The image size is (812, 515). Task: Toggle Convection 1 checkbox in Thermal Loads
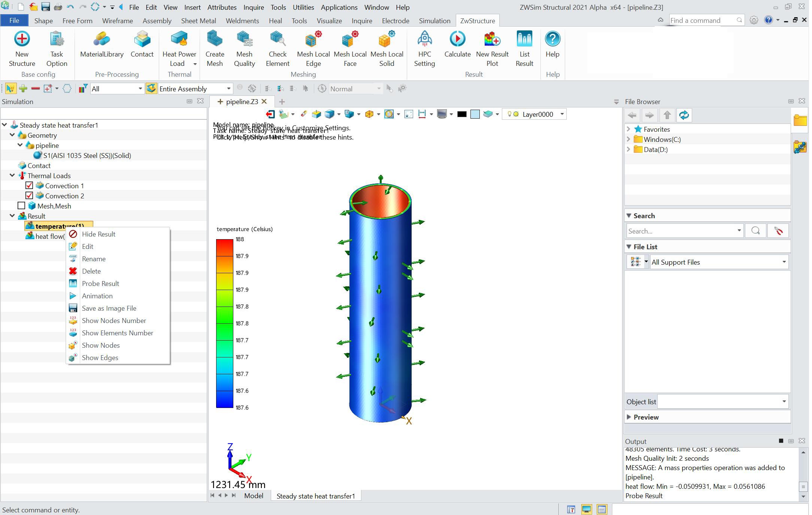pyautogui.click(x=28, y=186)
